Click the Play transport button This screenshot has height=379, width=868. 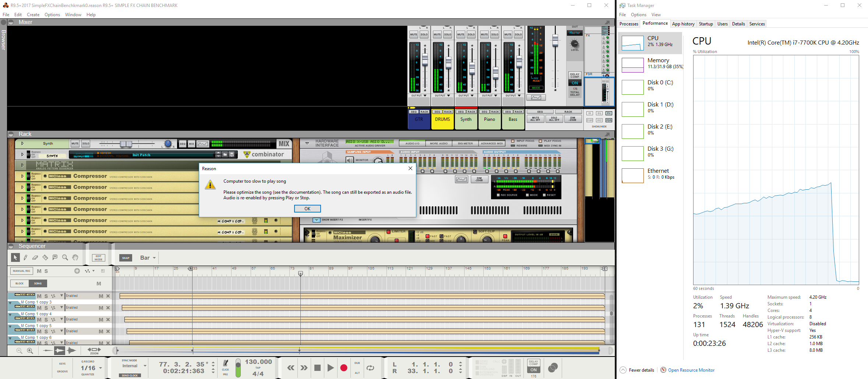(331, 368)
